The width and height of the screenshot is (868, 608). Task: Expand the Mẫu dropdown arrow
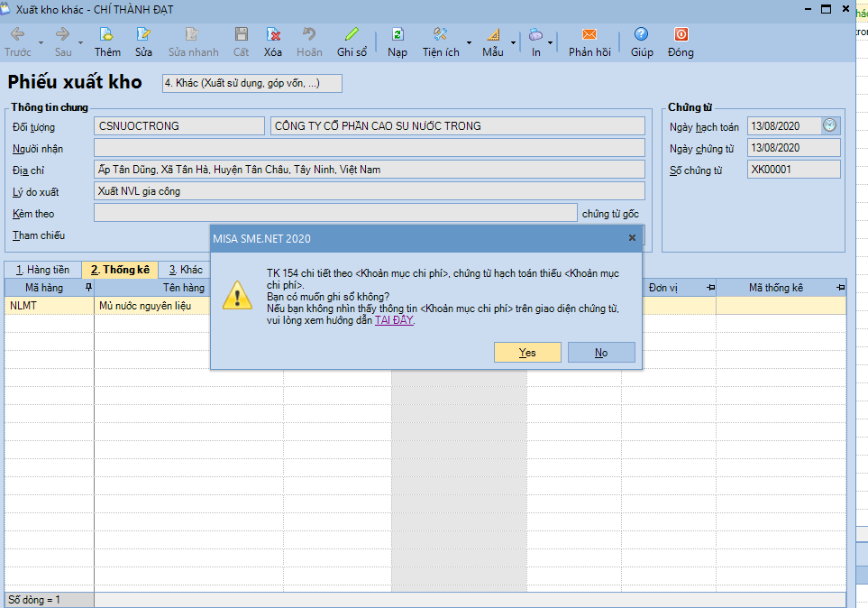[x=514, y=42]
